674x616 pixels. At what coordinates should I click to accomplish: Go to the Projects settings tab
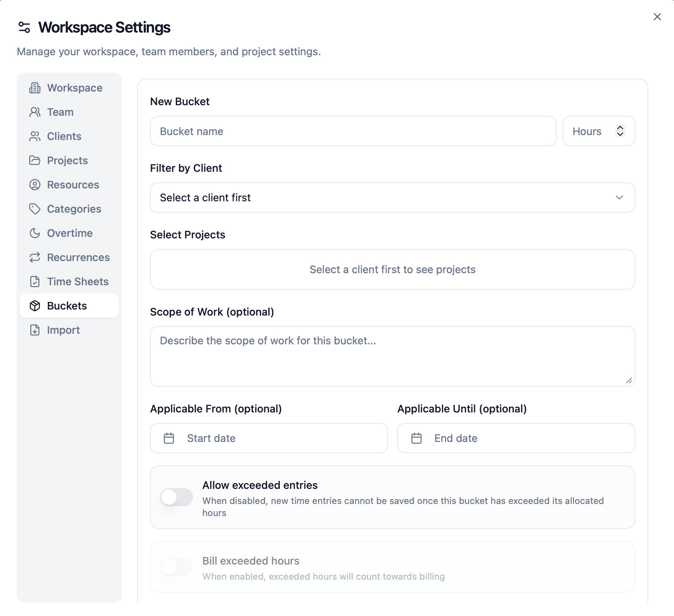[x=69, y=160]
